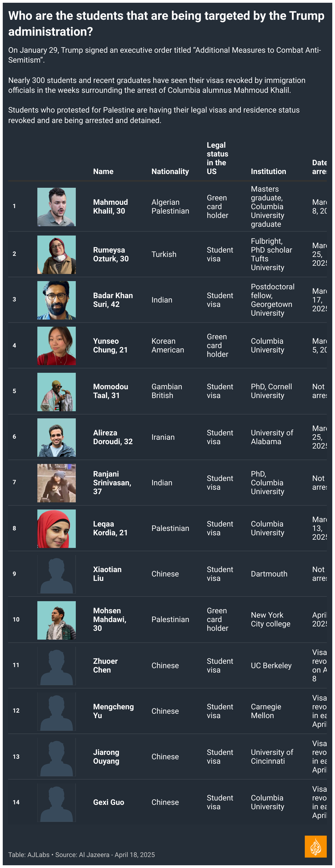Open Rumeysa Ozturk's photo
The height and width of the screenshot is (868, 335).
[56, 254]
